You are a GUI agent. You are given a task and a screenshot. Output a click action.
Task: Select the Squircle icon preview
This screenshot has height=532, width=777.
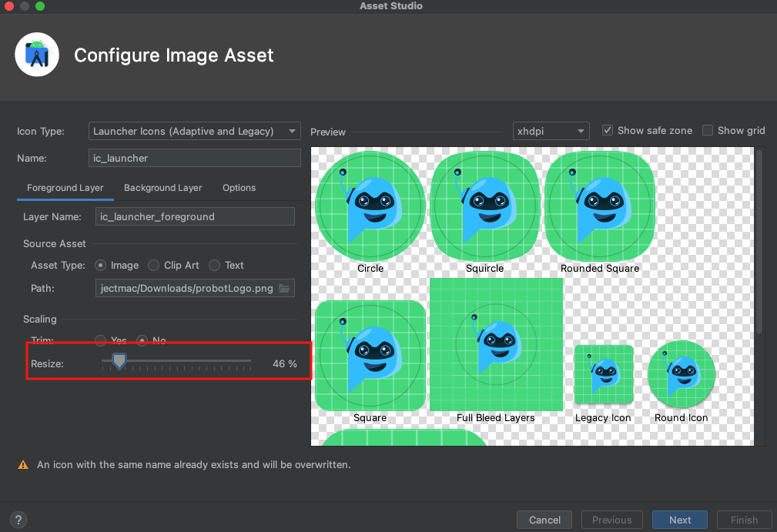coord(485,206)
